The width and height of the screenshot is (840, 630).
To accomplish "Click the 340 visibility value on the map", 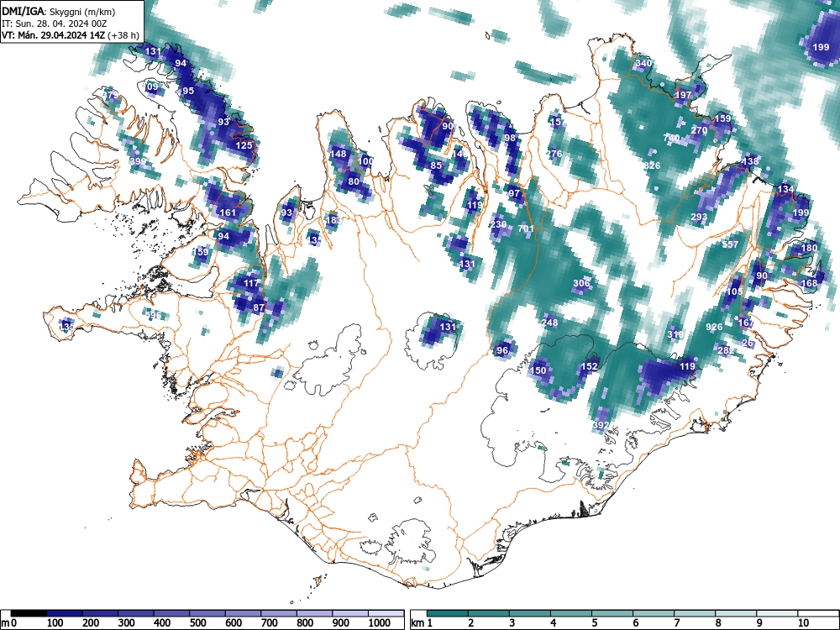I will pos(643,63).
